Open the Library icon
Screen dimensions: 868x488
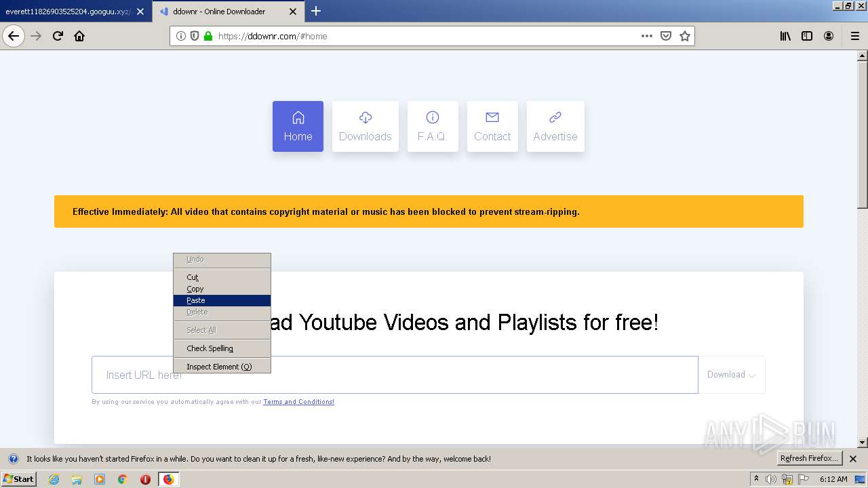coord(785,36)
